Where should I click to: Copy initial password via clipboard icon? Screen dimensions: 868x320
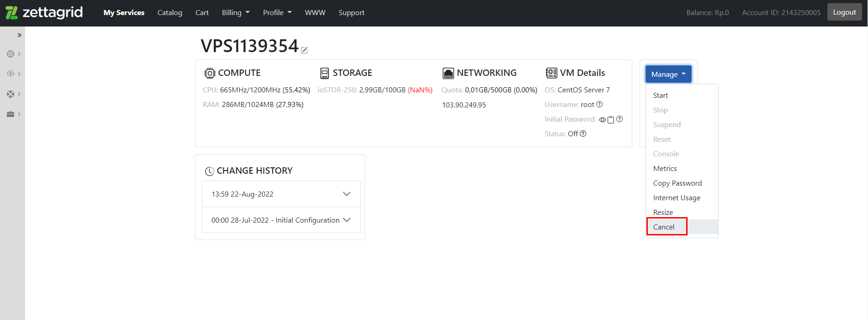(x=611, y=120)
